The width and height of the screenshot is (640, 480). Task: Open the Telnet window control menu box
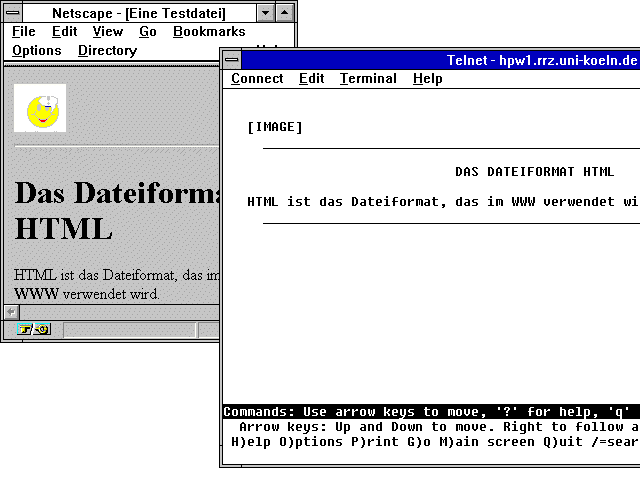pos(232,60)
